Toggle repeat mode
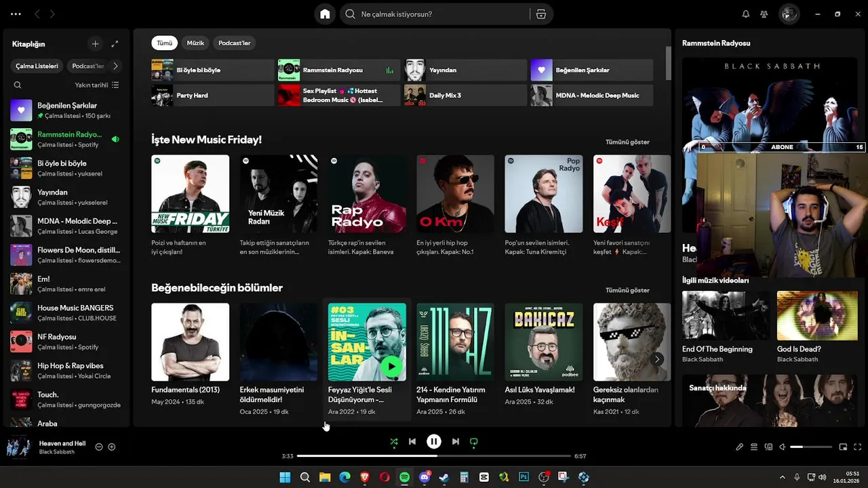Screen dimensions: 868x488 [474, 442]
